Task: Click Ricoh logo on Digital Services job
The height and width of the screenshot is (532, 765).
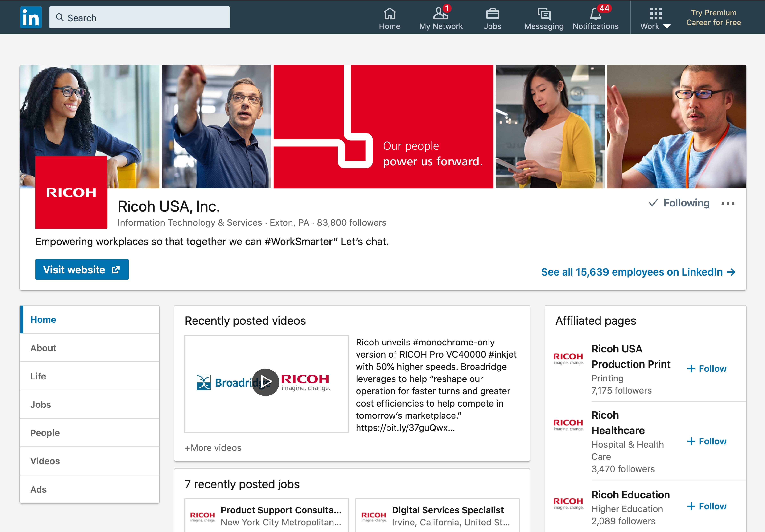Action: pyautogui.click(x=374, y=516)
